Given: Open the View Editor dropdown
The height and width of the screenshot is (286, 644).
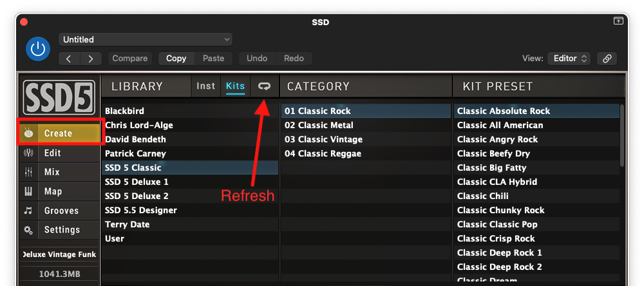Looking at the screenshot, I should coord(569,59).
